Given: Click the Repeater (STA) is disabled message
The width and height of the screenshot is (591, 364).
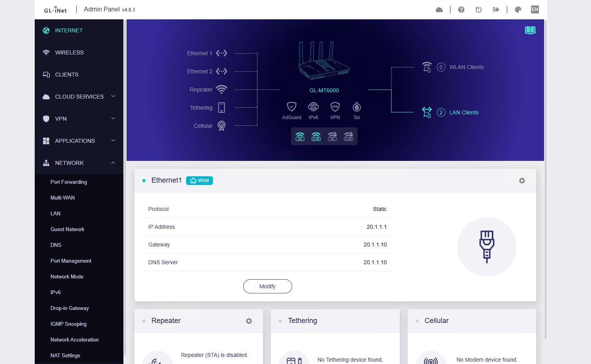Looking at the screenshot, I should pyautogui.click(x=214, y=355).
